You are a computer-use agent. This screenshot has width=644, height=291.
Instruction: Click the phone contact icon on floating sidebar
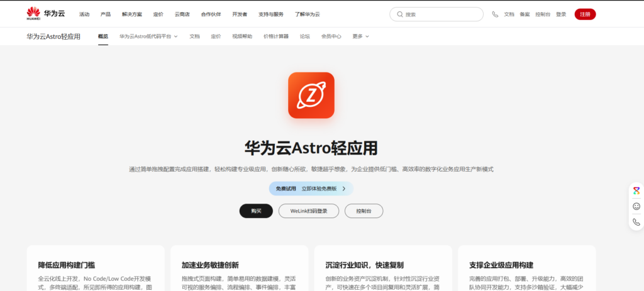click(636, 222)
